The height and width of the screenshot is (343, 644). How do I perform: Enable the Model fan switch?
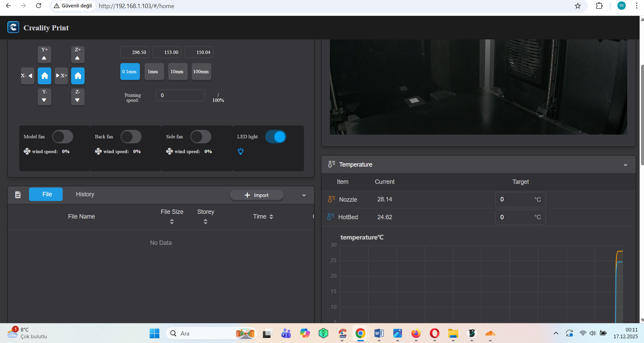pos(63,137)
